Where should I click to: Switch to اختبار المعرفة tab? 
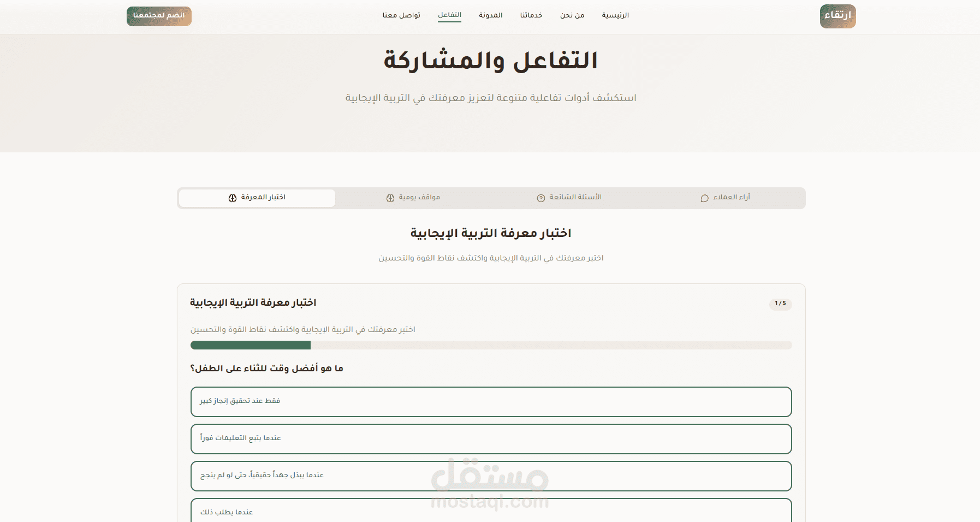257,198
